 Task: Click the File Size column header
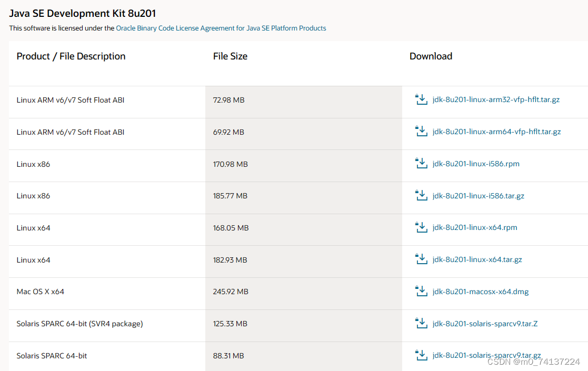230,56
